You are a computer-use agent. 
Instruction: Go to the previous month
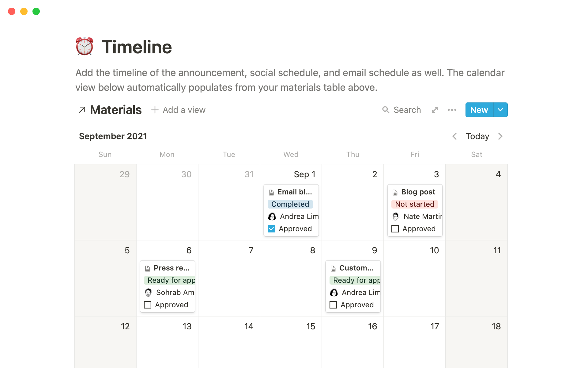pos(455,136)
